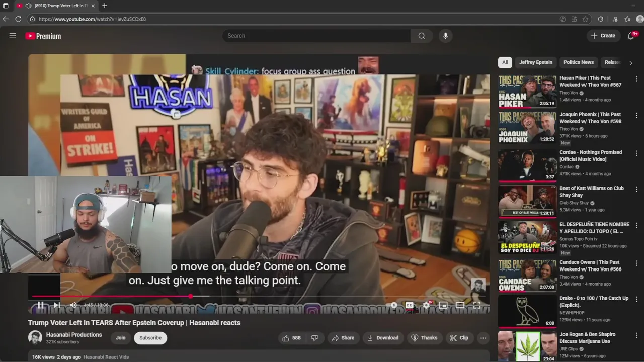
Task: Open options for the Joaquin Phoenix video
Action: click(636, 115)
